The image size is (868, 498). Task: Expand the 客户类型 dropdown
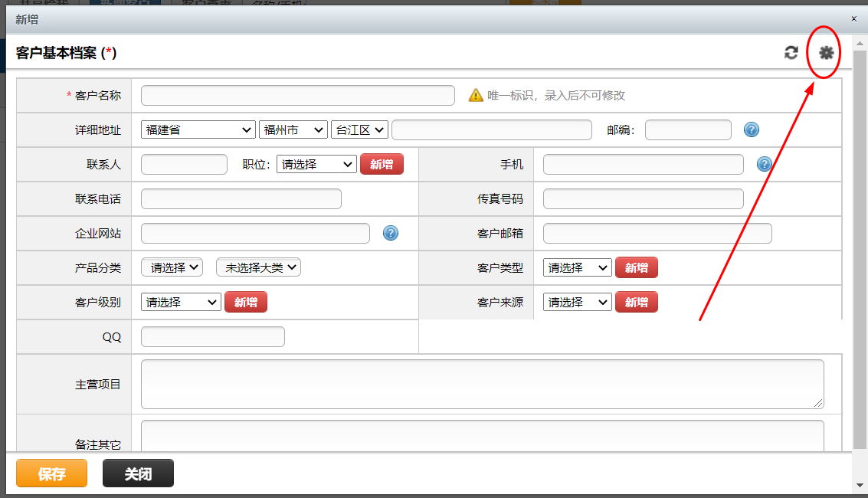point(578,268)
